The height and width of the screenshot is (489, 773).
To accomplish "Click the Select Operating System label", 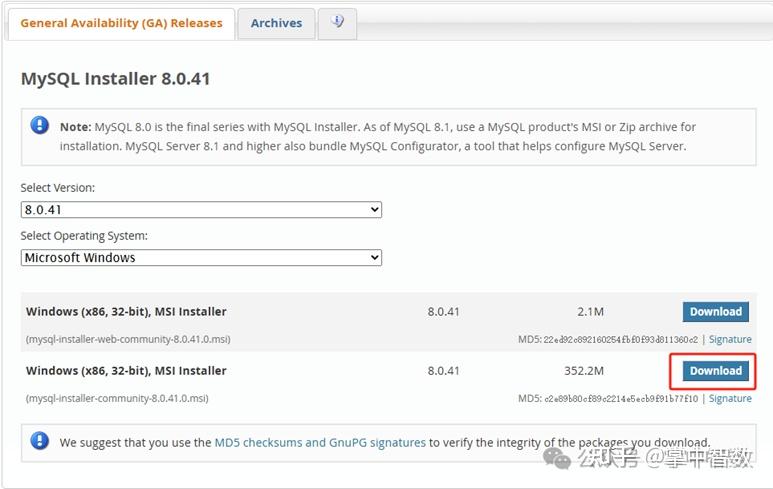I will [84, 236].
